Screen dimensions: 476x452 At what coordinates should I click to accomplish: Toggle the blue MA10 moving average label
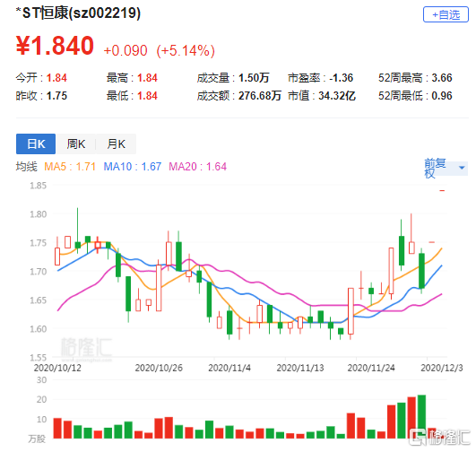(x=133, y=167)
